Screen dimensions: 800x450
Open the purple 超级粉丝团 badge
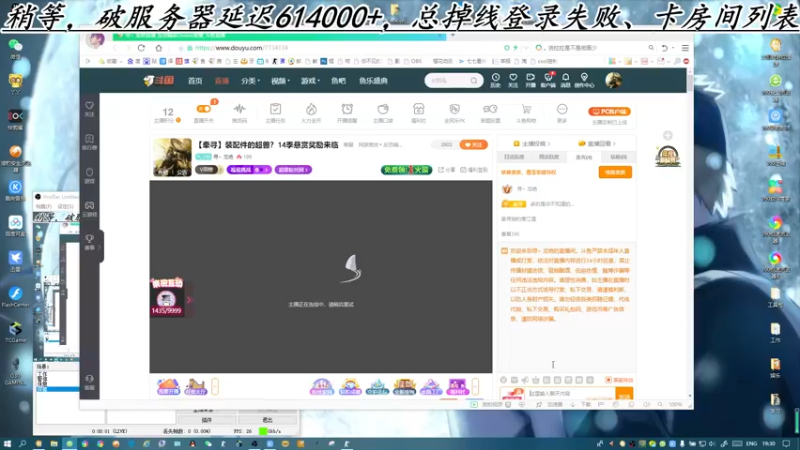293,170
